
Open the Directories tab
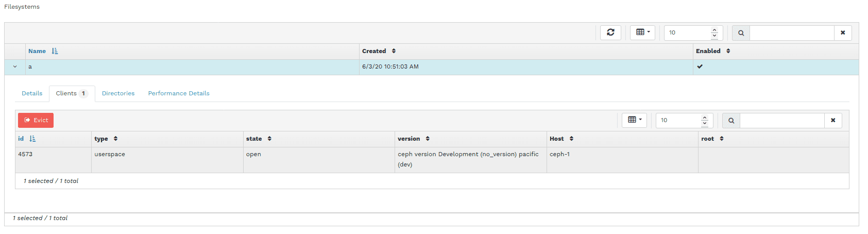point(118,93)
